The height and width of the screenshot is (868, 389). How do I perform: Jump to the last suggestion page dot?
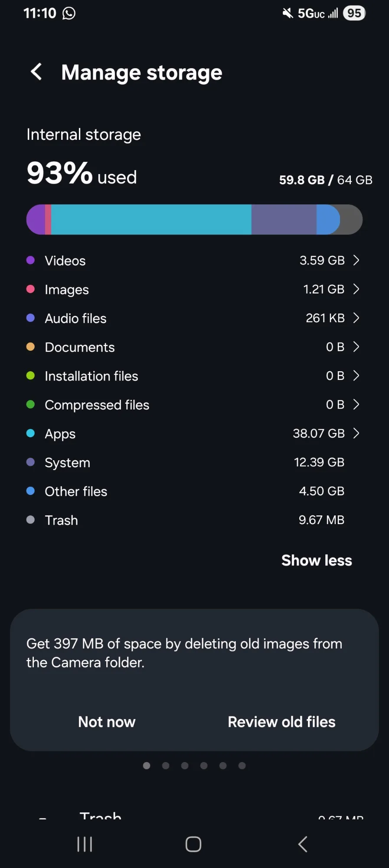point(242,766)
